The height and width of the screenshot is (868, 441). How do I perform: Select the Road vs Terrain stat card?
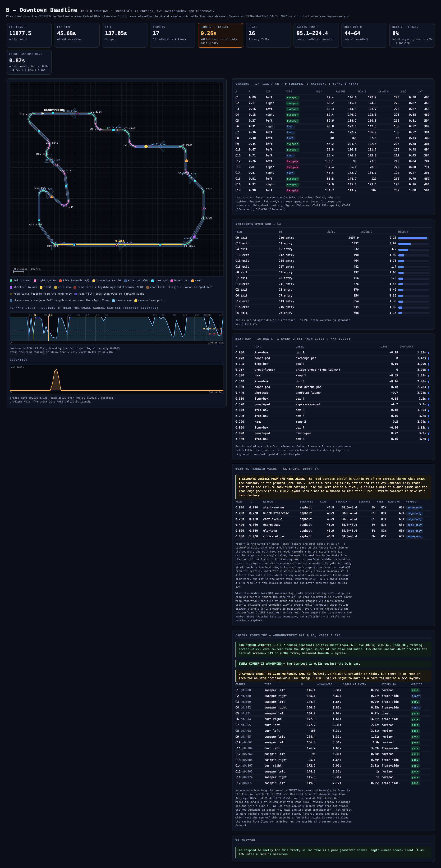coord(412,35)
